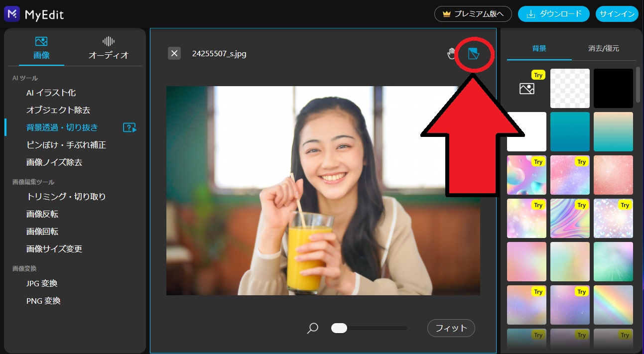The width and height of the screenshot is (644, 354).
Task: Close the 24255507_s.jpg image
Action: tap(174, 53)
